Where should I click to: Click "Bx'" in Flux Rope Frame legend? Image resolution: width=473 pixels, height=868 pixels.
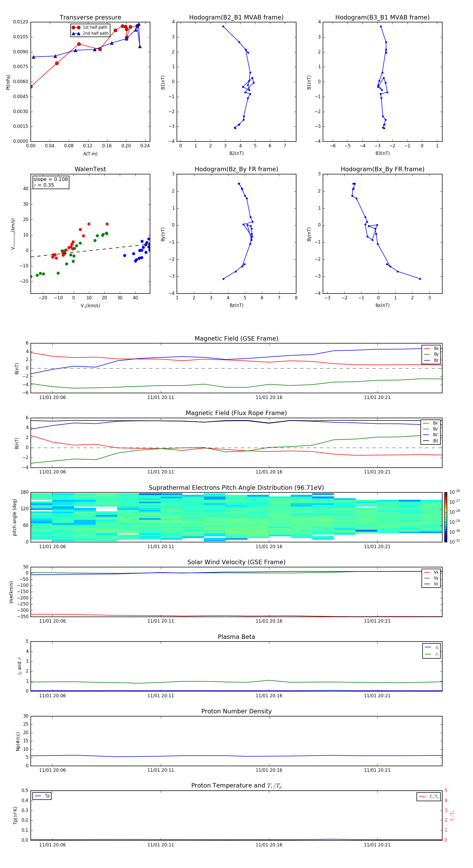[x=431, y=423]
